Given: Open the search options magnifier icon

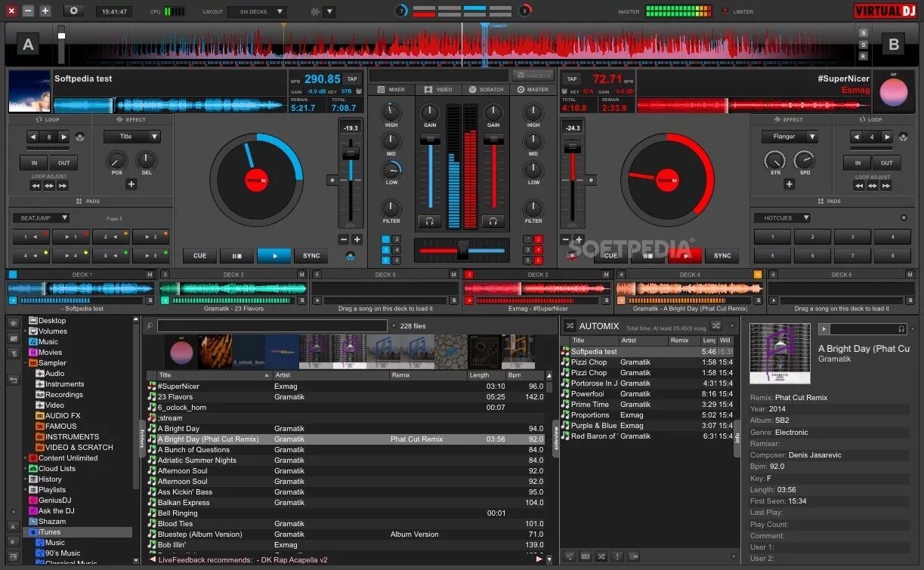Looking at the screenshot, I should point(150,326).
